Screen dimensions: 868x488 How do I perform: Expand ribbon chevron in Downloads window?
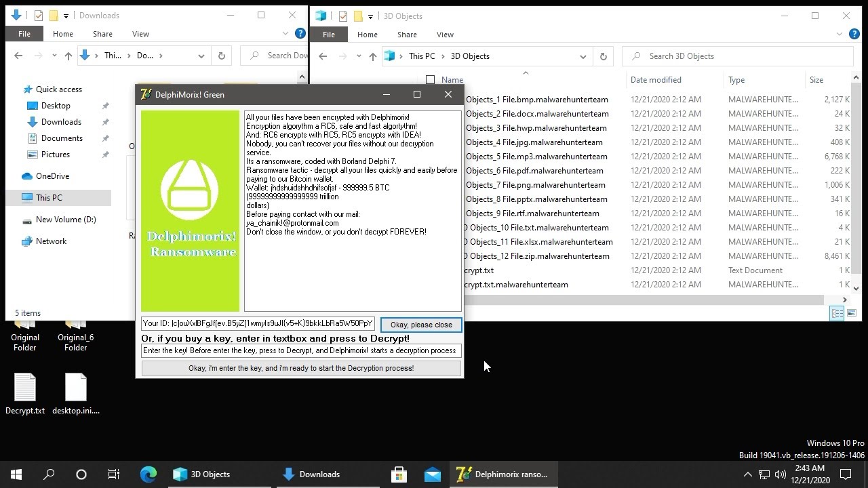(x=285, y=33)
